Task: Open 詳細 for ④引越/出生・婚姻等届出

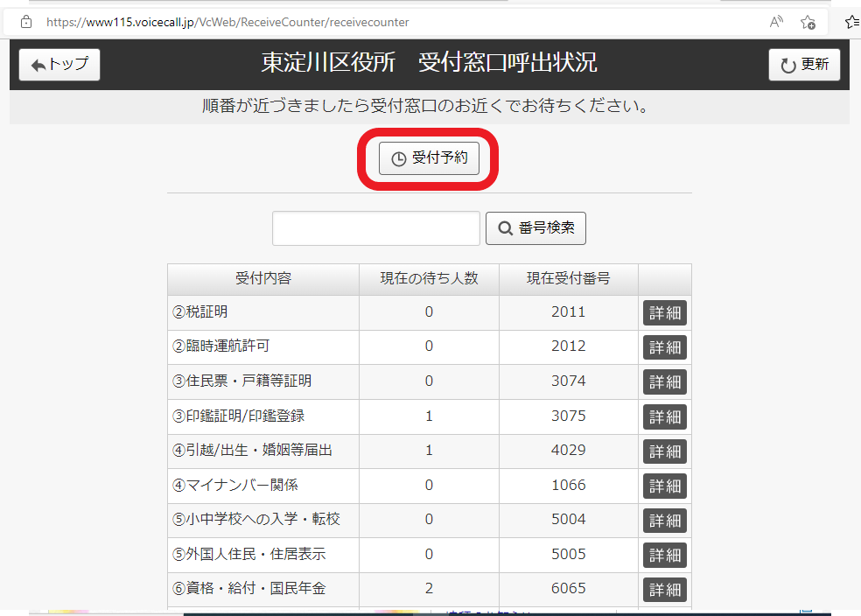Action: (x=665, y=451)
